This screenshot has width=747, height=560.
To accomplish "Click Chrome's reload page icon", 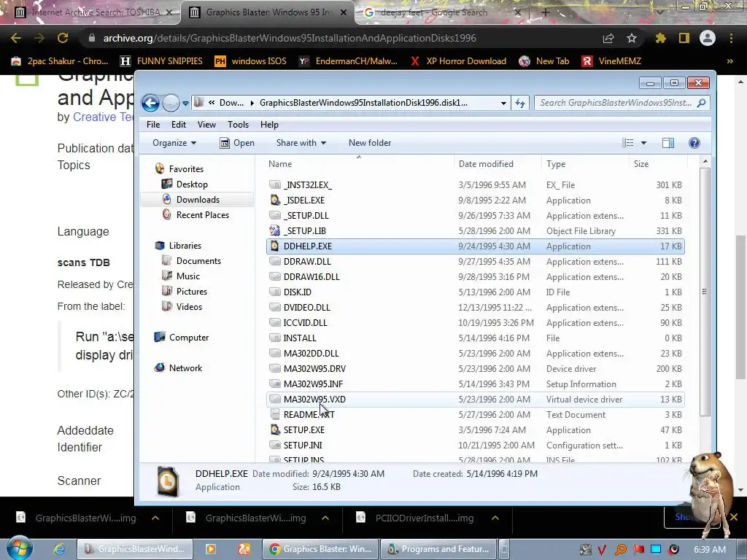I will (x=63, y=38).
